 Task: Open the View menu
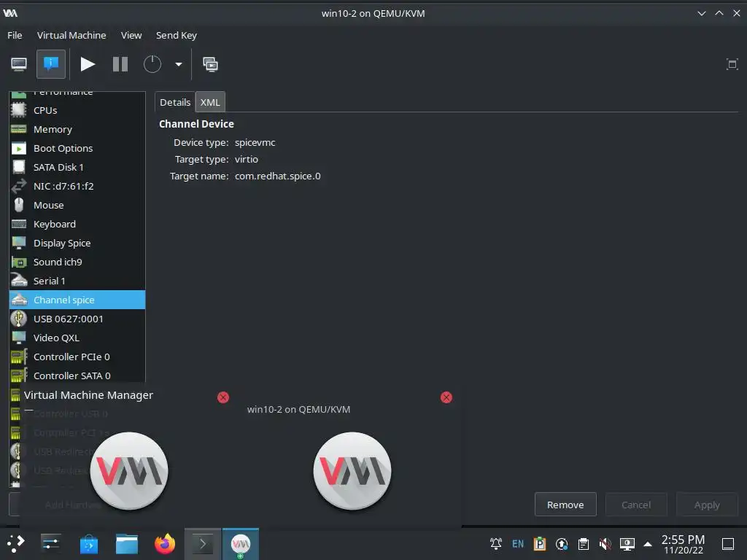[131, 35]
